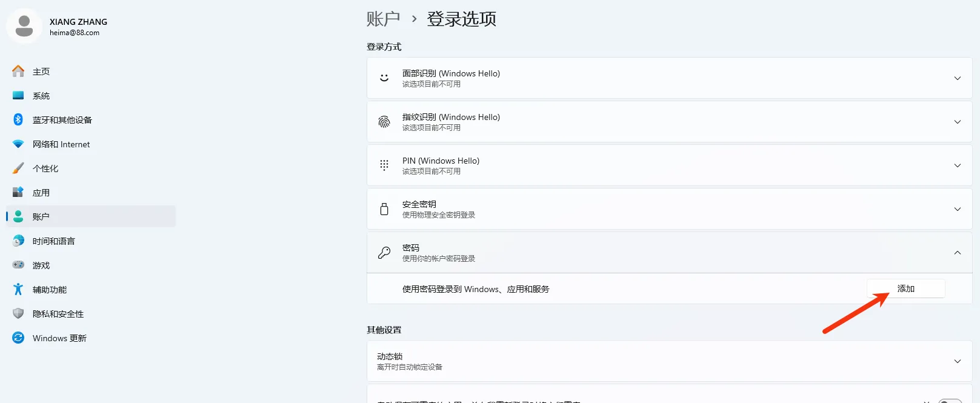The width and height of the screenshot is (980, 403).
Task: Collapse the 密码 section chevron
Action: (x=958, y=253)
